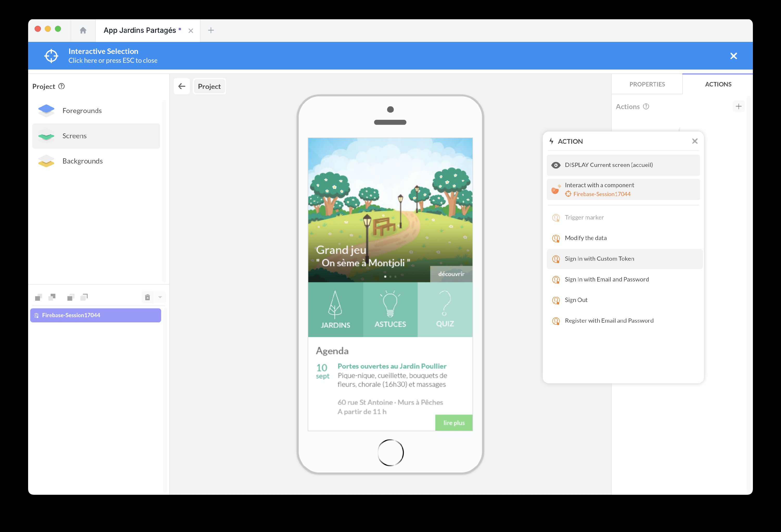
Task: Open the Foregrounds section
Action: 82,110
